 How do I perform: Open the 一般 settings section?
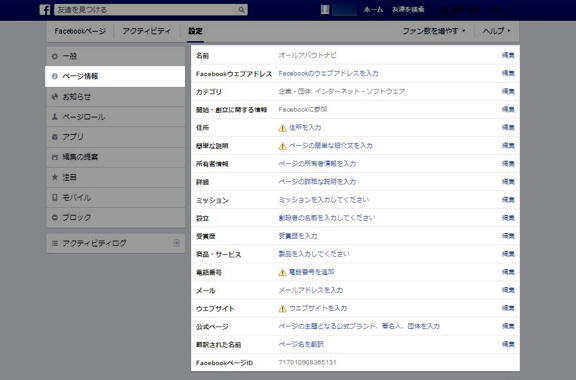pos(115,56)
